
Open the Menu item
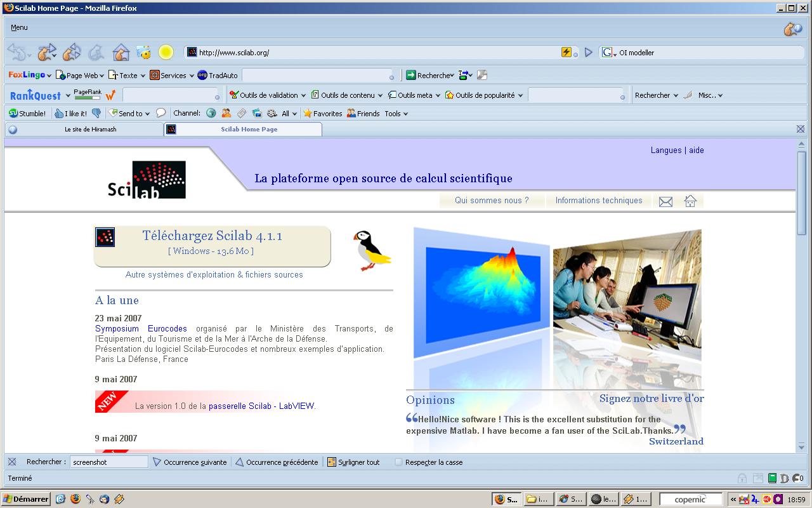click(x=19, y=27)
